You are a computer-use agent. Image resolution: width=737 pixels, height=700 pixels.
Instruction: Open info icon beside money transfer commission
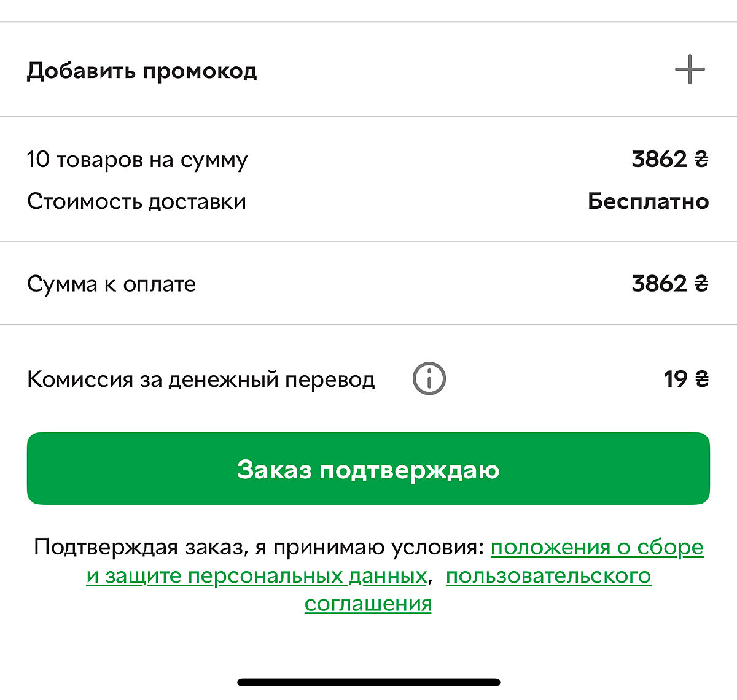pos(429,378)
